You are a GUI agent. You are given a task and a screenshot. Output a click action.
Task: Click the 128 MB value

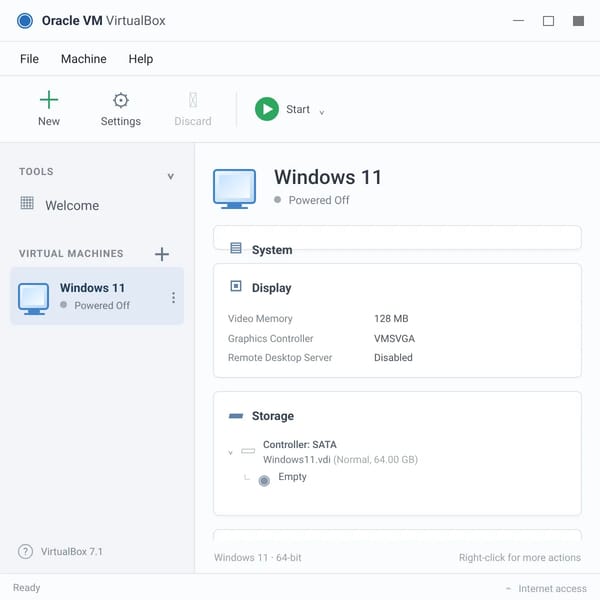pos(391,319)
